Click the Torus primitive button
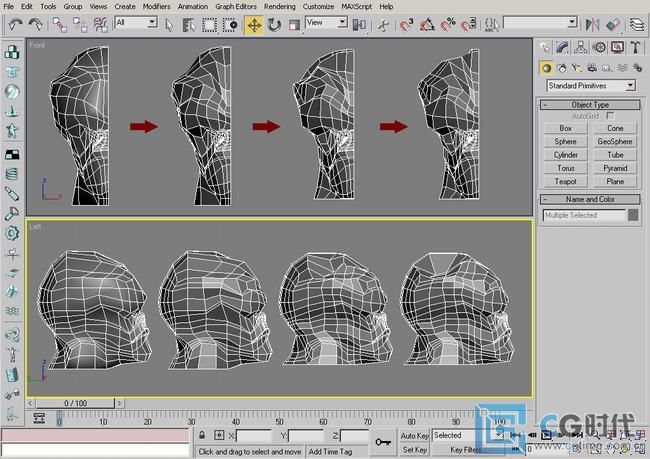The height and width of the screenshot is (459, 650). pos(565,168)
